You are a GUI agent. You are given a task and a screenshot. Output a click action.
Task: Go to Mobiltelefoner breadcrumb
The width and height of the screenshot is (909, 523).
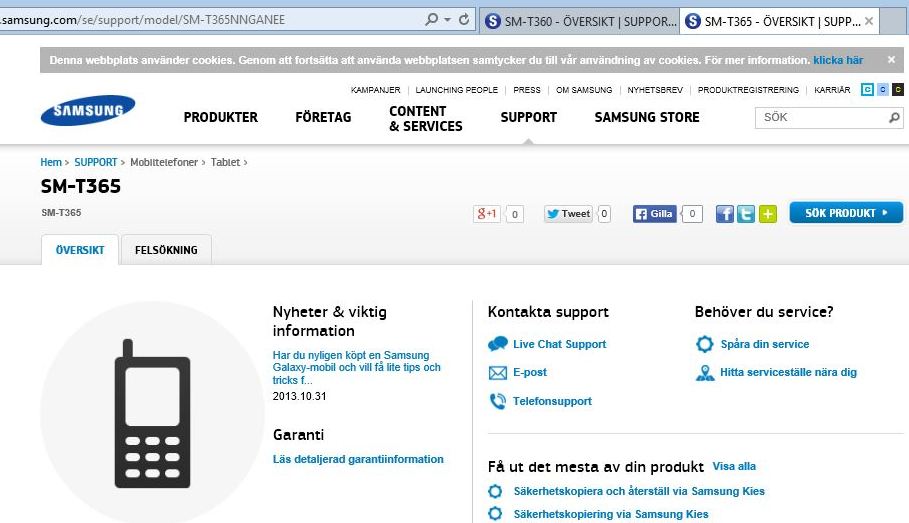click(x=163, y=162)
